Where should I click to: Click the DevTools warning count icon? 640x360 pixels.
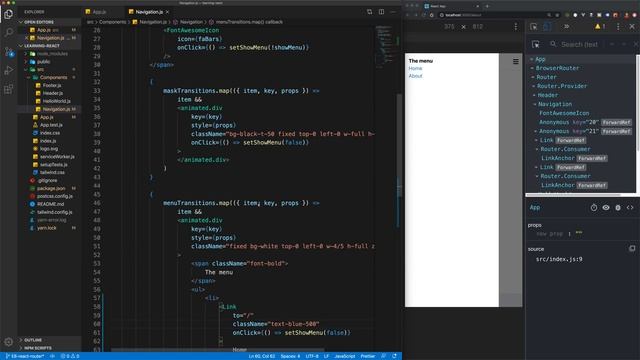click(600, 27)
